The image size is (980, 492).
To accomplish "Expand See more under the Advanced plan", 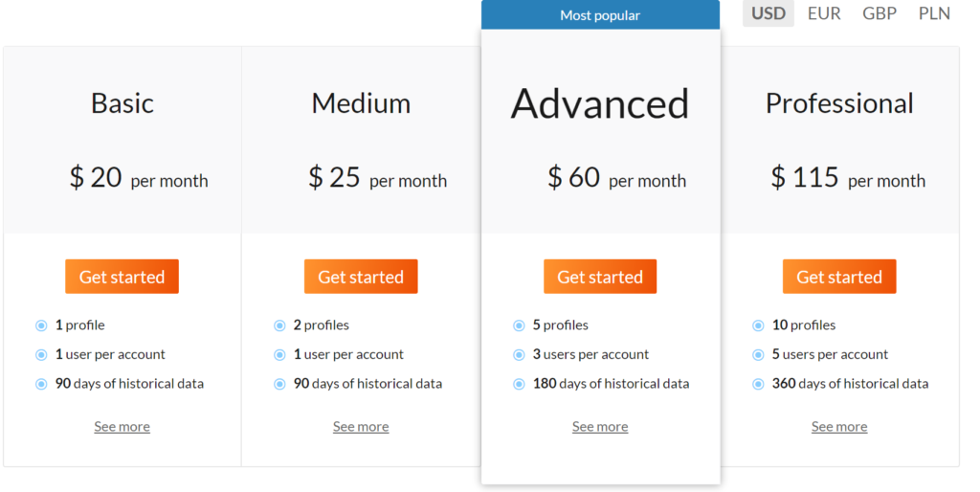I will tap(600, 427).
